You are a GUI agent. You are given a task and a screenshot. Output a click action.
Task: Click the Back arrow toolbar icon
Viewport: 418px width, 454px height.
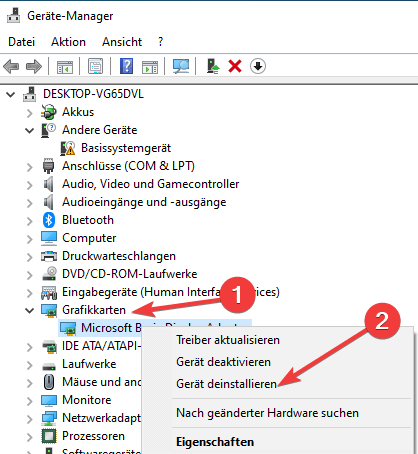pos(11,66)
